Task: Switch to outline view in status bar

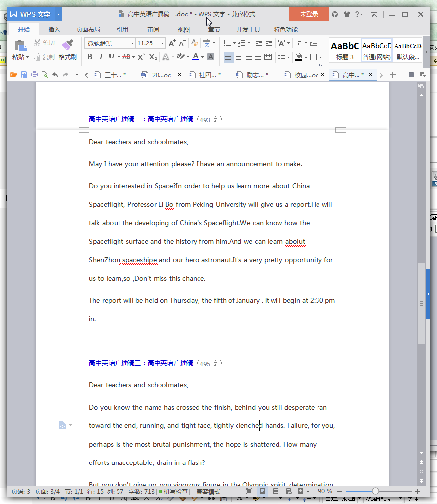Action: pos(276,491)
